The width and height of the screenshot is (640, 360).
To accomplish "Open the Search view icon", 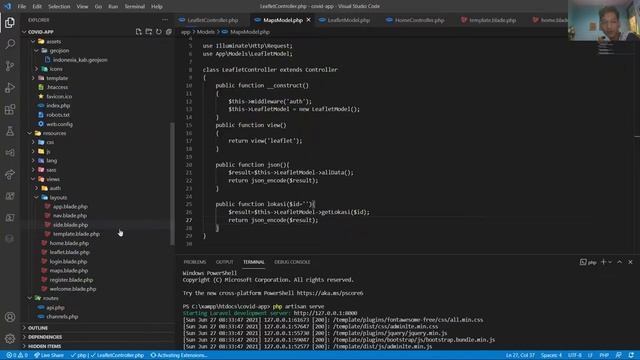I will pos(10,44).
